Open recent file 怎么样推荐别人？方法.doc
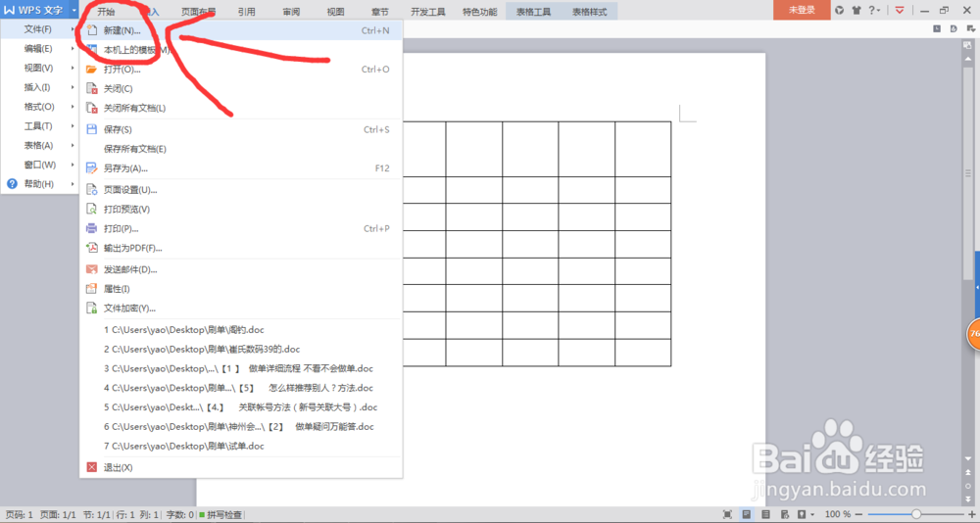Viewport: 980px width, 523px height. click(x=241, y=388)
